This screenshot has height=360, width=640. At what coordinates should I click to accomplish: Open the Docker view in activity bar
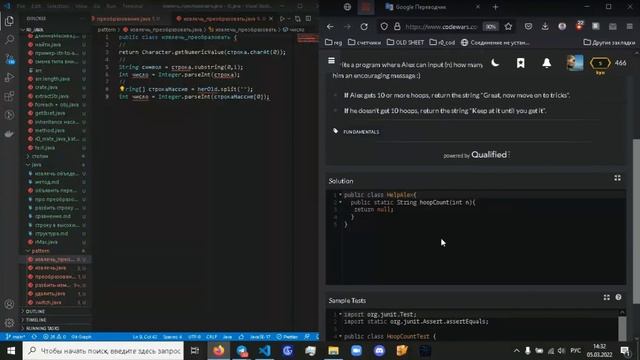(9, 134)
